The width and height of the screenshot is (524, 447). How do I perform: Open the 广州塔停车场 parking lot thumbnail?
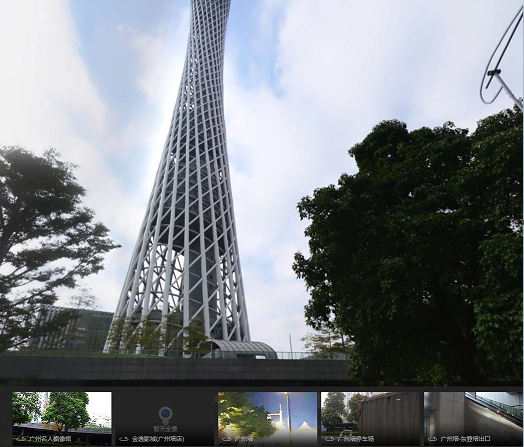(371, 419)
